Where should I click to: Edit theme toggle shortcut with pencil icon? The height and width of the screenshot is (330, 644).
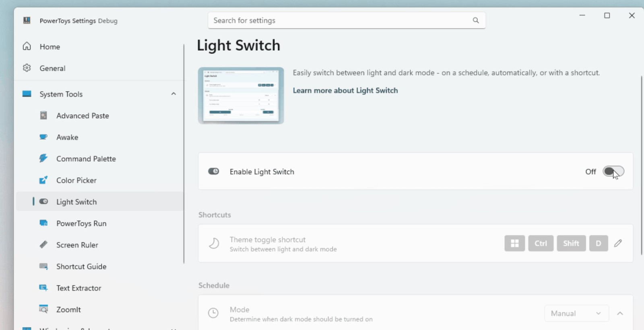[618, 243]
